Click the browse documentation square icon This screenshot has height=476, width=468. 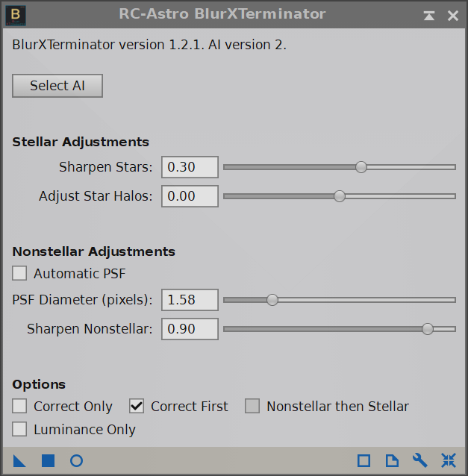click(364, 461)
